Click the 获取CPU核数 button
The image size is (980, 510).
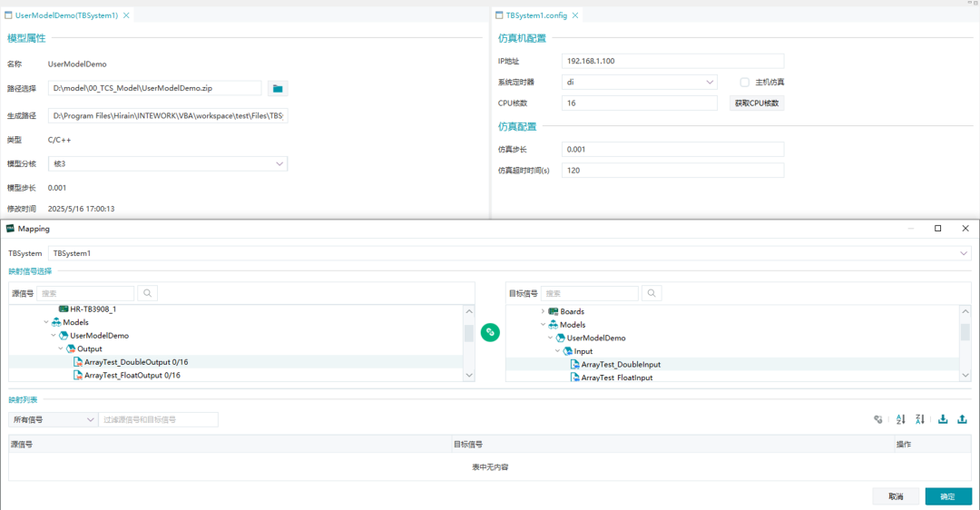756,103
